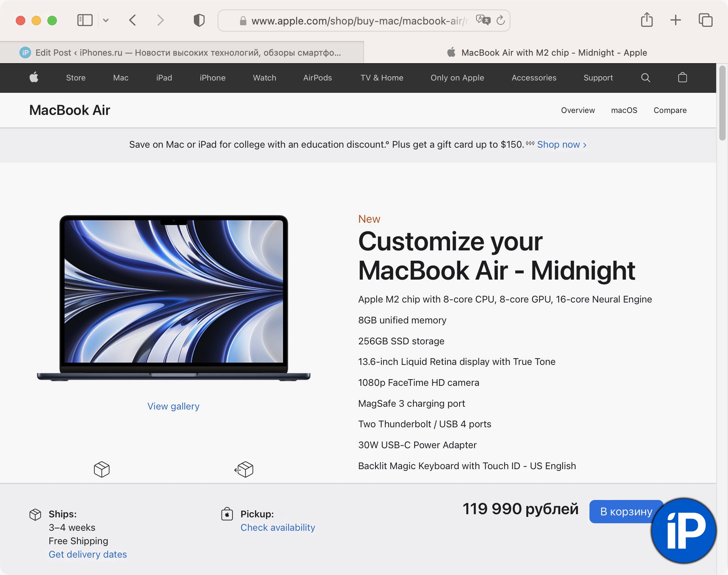Click the Apple logo in the site navigation
The width and height of the screenshot is (728, 575).
click(34, 77)
